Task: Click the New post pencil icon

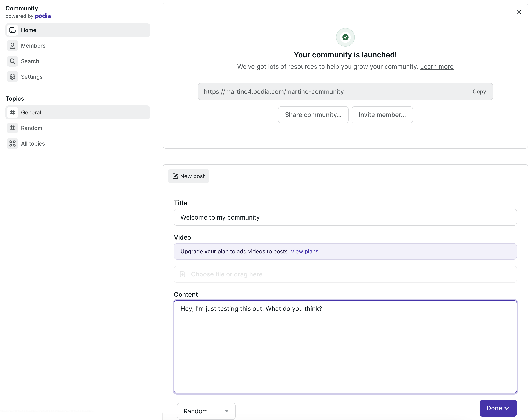Action: [x=175, y=176]
